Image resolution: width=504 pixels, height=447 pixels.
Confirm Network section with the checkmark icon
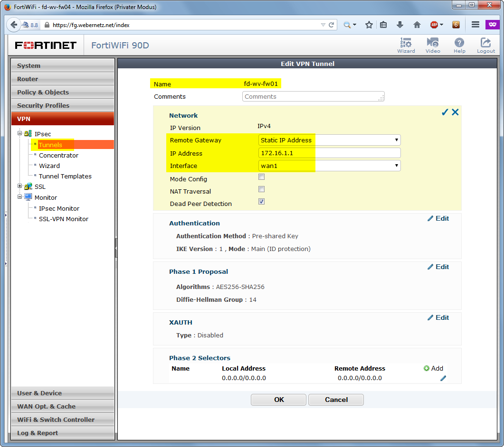point(445,112)
